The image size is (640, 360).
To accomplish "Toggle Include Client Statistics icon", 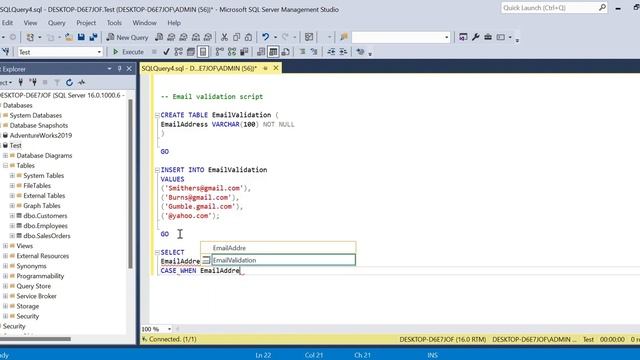I will [x=244, y=52].
